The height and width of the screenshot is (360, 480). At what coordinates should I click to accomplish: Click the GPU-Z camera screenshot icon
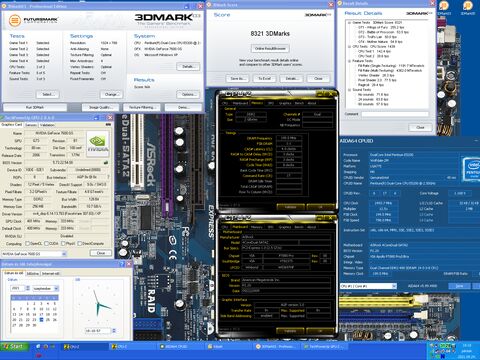[108, 125]
